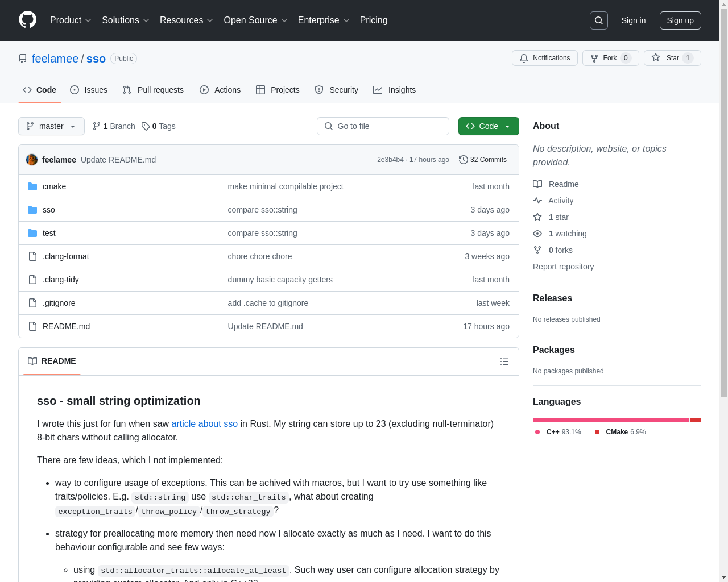Viewport: 728px width, 582px height.
Task: Open 'add .cache to gitignore' commit message
Action: 268,303
